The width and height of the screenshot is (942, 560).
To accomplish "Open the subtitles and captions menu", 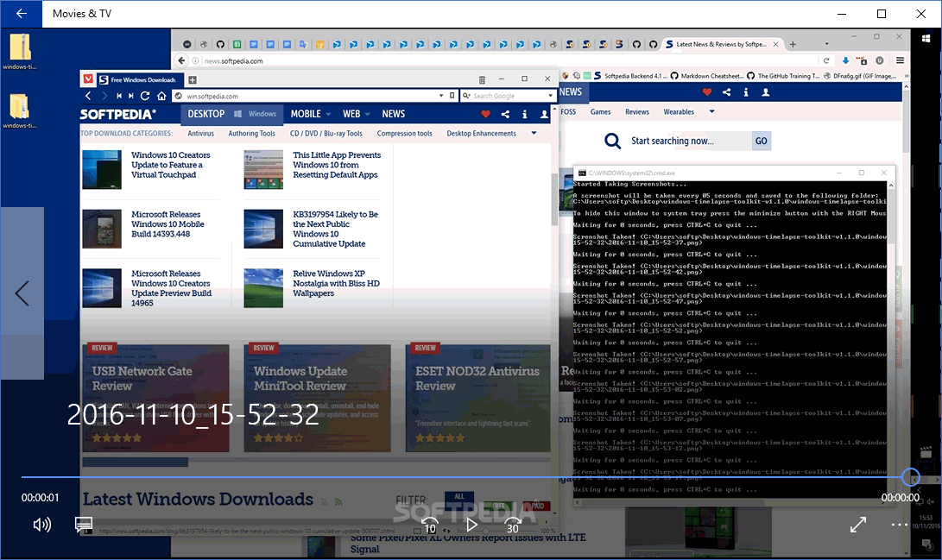I will pos(84,525).
